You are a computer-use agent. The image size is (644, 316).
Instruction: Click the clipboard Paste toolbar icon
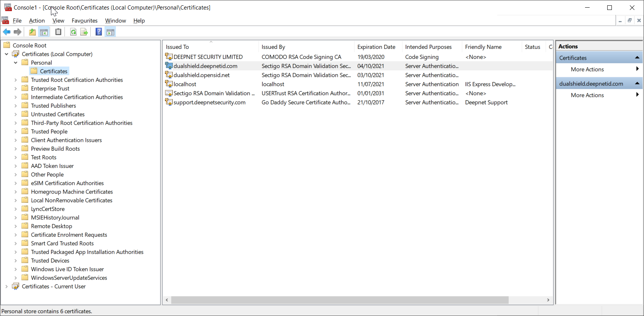tap(58, 32)
